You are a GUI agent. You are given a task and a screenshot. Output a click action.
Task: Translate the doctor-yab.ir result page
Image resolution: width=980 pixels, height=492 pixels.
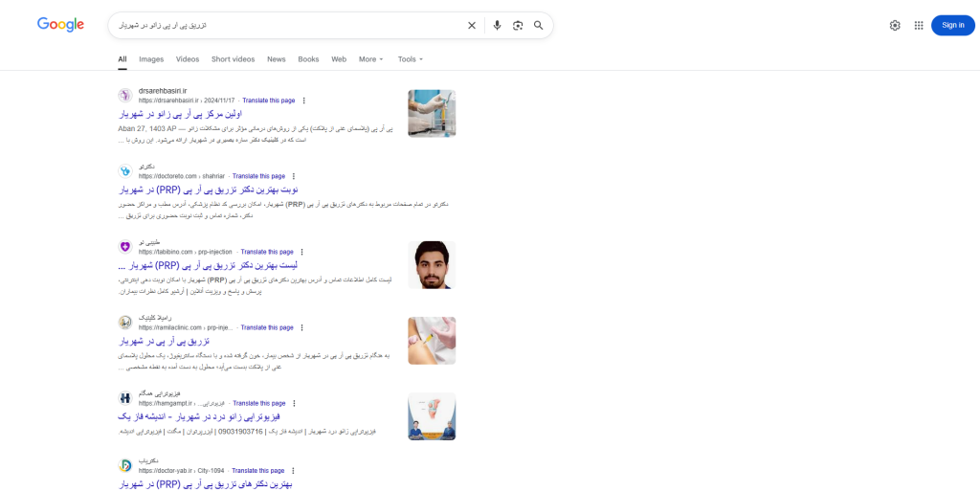[x=258, y=471]
